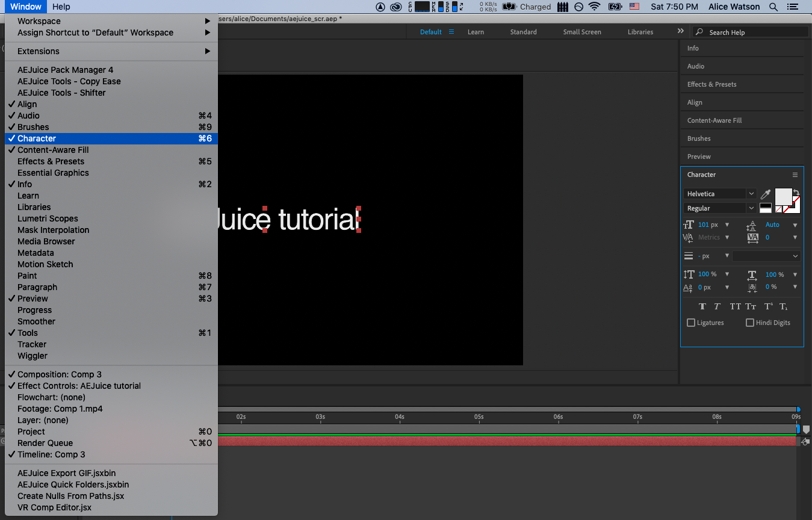Image resolution: width=812 pixels, height=520 pixels.
Task: Enable the Faux Italic style
Action: [717, 306]
